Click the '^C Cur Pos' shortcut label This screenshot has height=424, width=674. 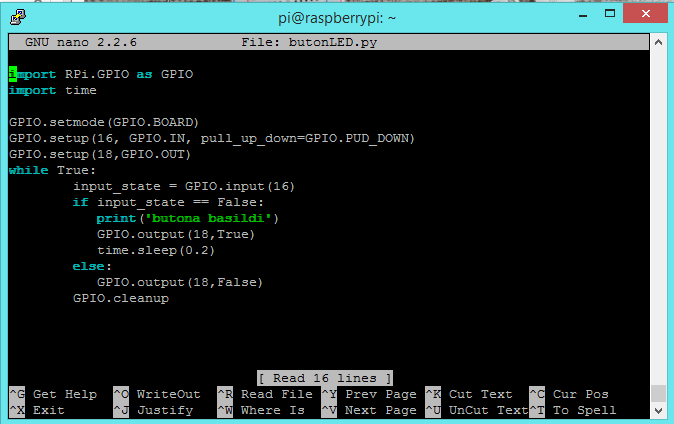(569, 394)
